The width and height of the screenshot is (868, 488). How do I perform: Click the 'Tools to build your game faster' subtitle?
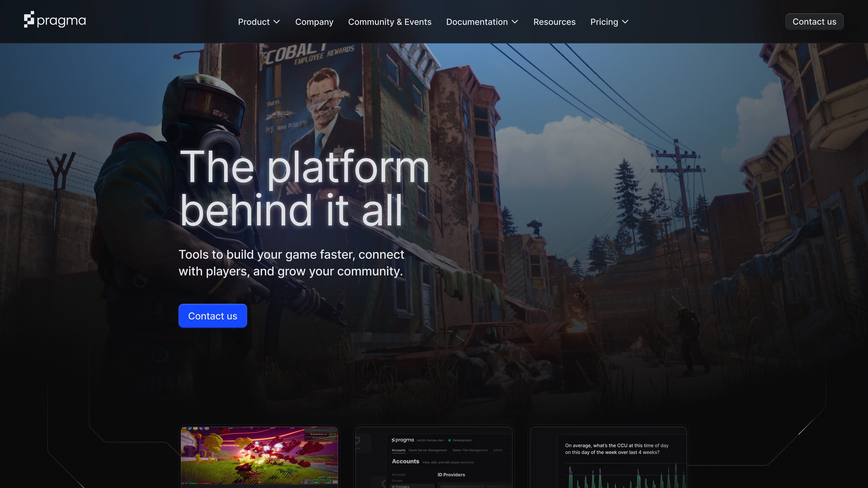(x=291, y=263)
